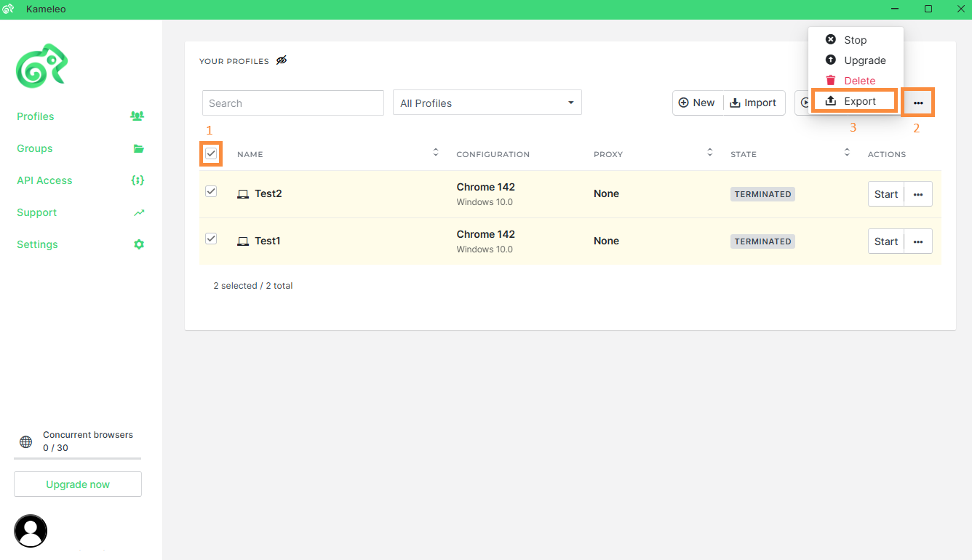The image size is (972, 560).
Task: Click the Import button
Action: 754,103
